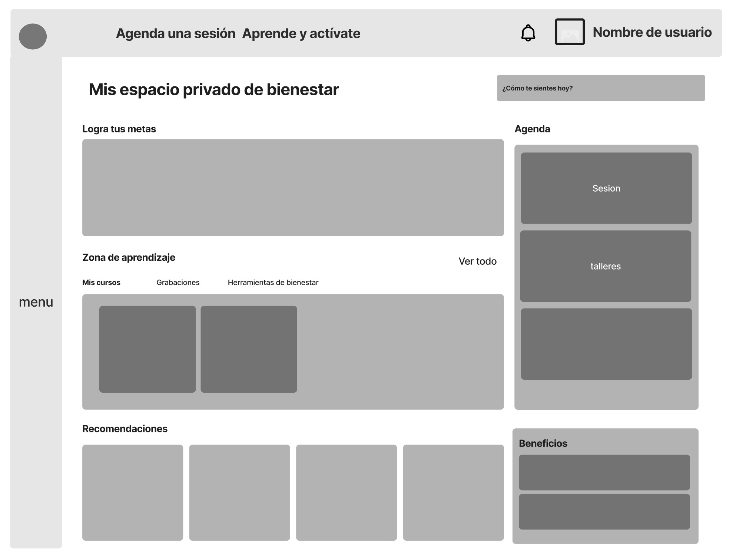
Task: Click the first Beneficios item
Action: pos(604,472)
